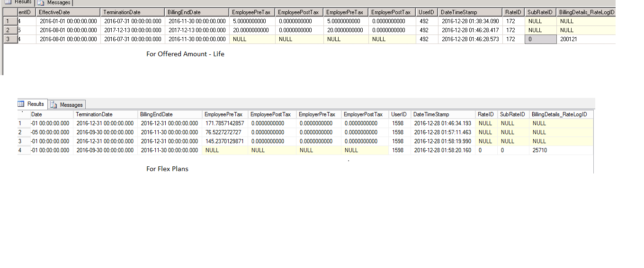Viewport: 644px width, 268px height.
Task: Select row 3 header in the Life grid
Action: coord(8,39)
